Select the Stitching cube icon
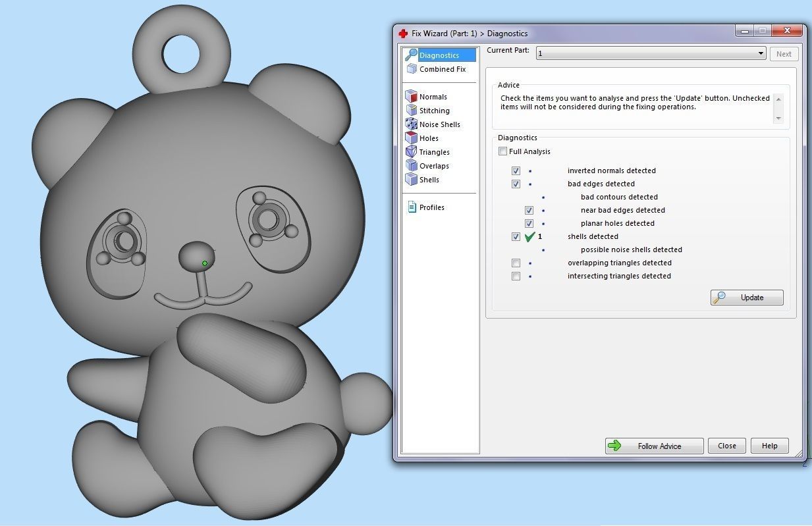 [x=412, y=111]
